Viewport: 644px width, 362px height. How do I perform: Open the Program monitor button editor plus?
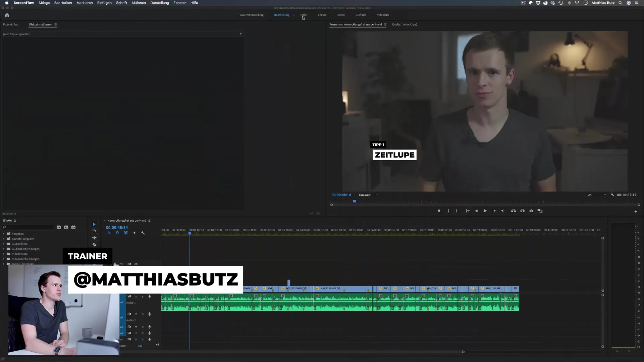(636, 212)
